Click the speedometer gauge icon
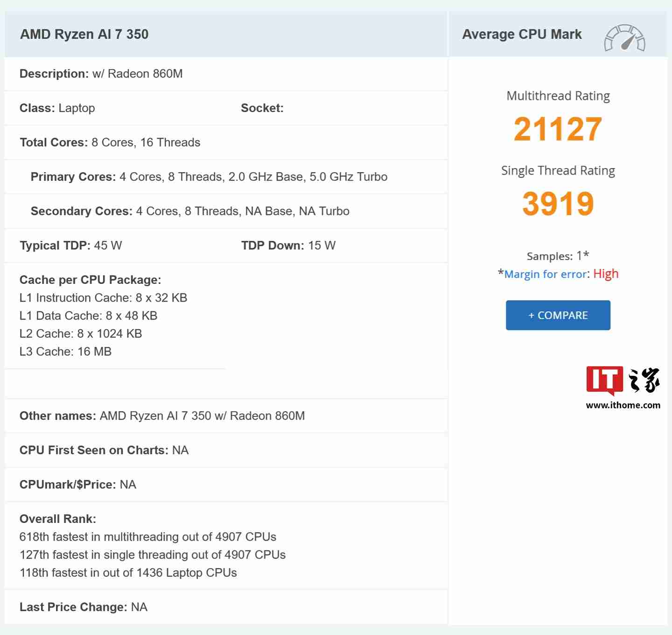This screenshot has height=635, width=672. 625,38
